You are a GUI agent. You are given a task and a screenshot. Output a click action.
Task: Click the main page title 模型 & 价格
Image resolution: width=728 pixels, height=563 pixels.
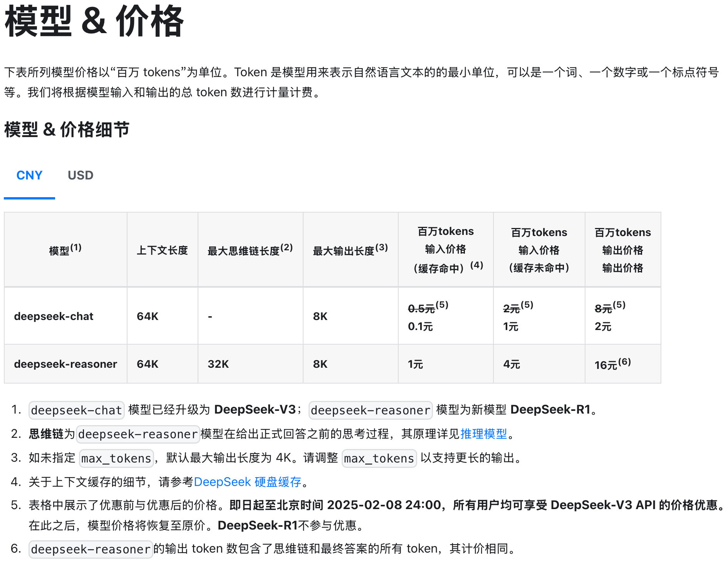coord(94,22)
